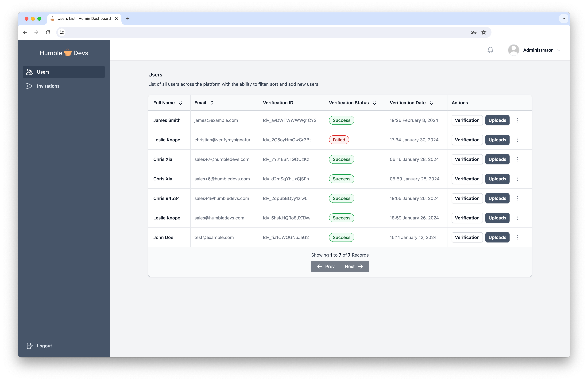Open more options for sales@humbledevs.com row
The width and height of the screenshot is (588, 381).
(x=518, y=218)
